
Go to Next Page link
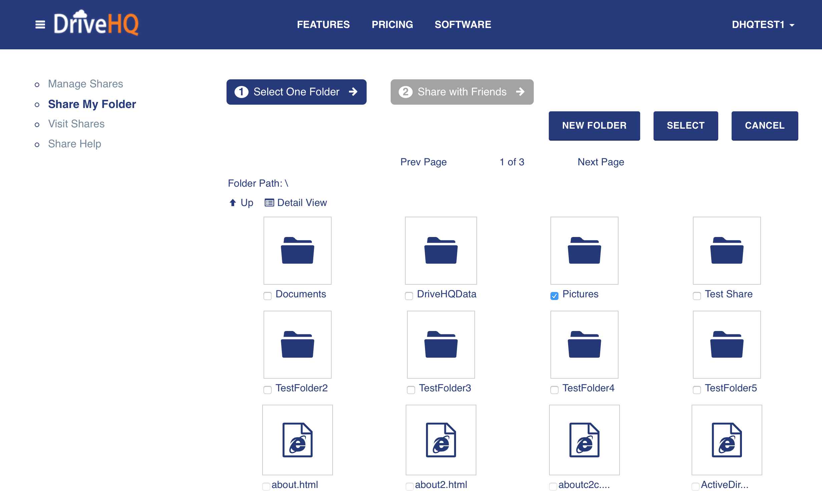pos(601,162)
